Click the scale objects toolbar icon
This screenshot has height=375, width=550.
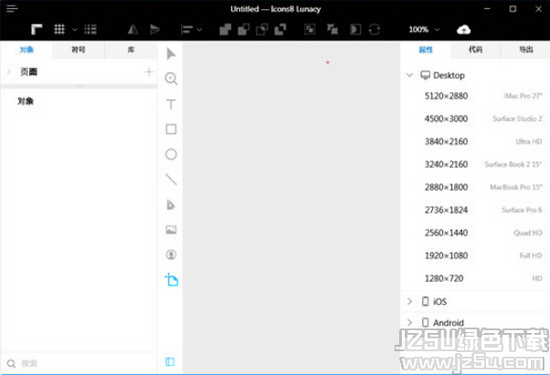(x=332, y=29)
